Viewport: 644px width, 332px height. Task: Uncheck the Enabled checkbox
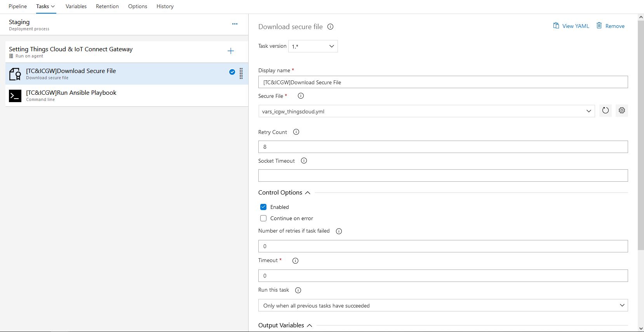pyautogui.click(x=263, y=207)
